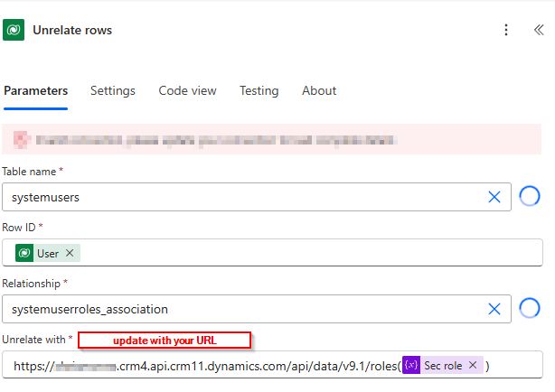555x392 pixels.
Task: Open the Relationship combo box
Action: tap(244, 309)
